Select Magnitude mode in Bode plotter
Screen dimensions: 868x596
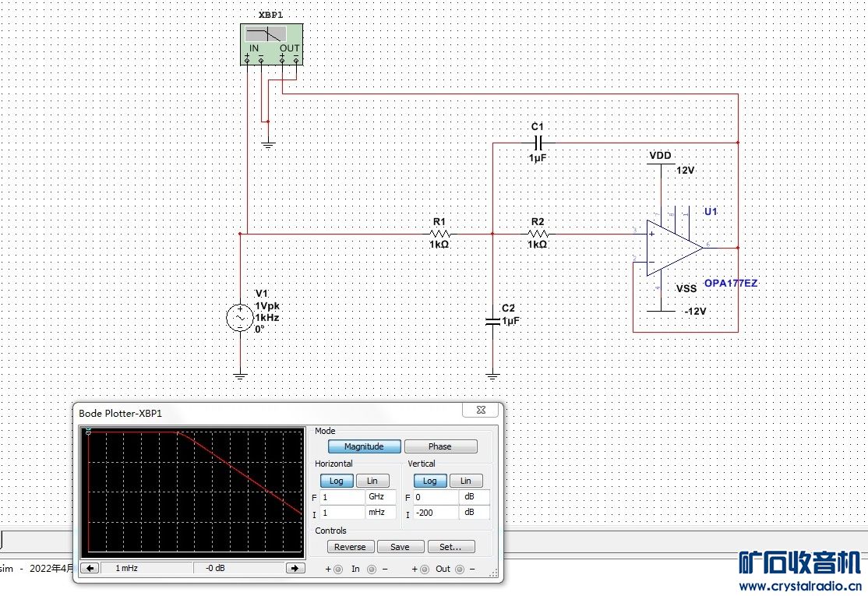tap(364, 446)
